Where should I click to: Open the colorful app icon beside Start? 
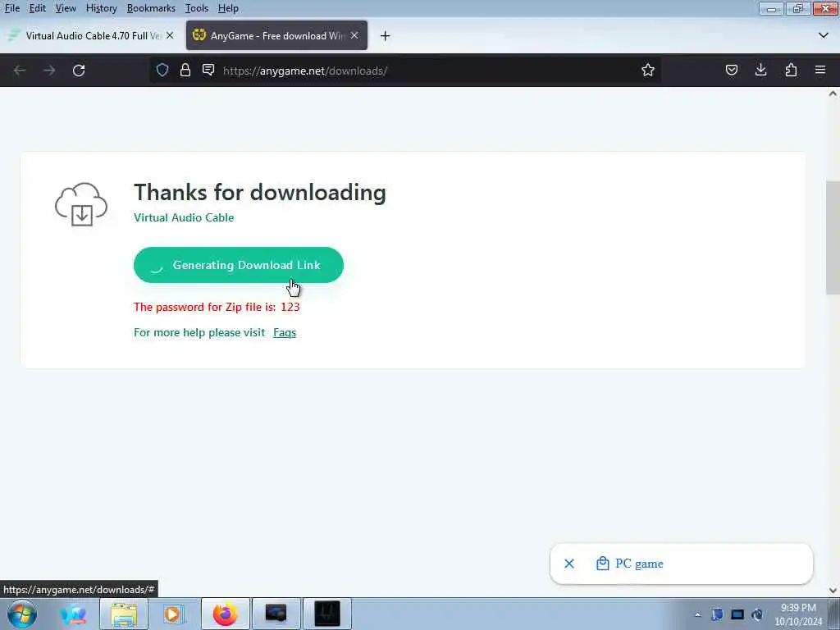73,614
